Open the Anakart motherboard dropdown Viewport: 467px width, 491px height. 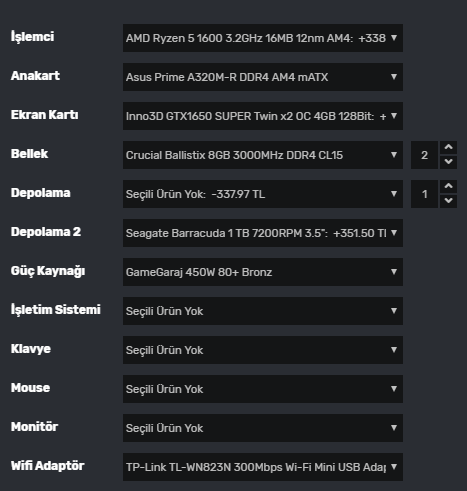(263, 77)
